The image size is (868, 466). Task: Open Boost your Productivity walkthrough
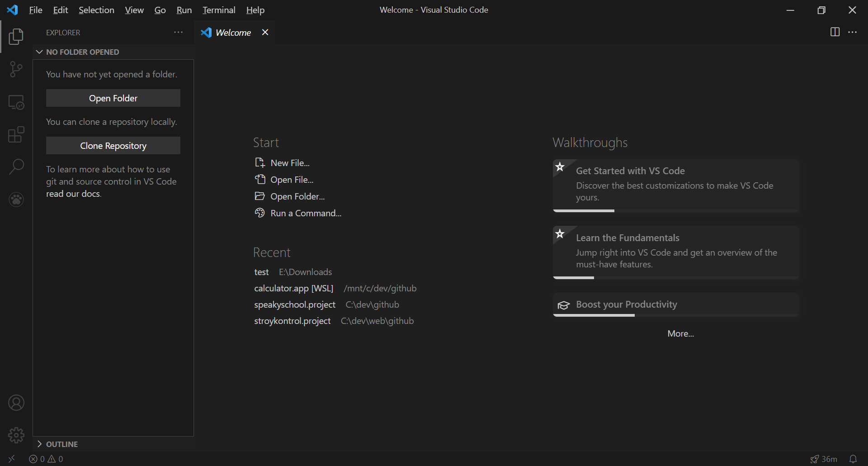pos(676,304)
